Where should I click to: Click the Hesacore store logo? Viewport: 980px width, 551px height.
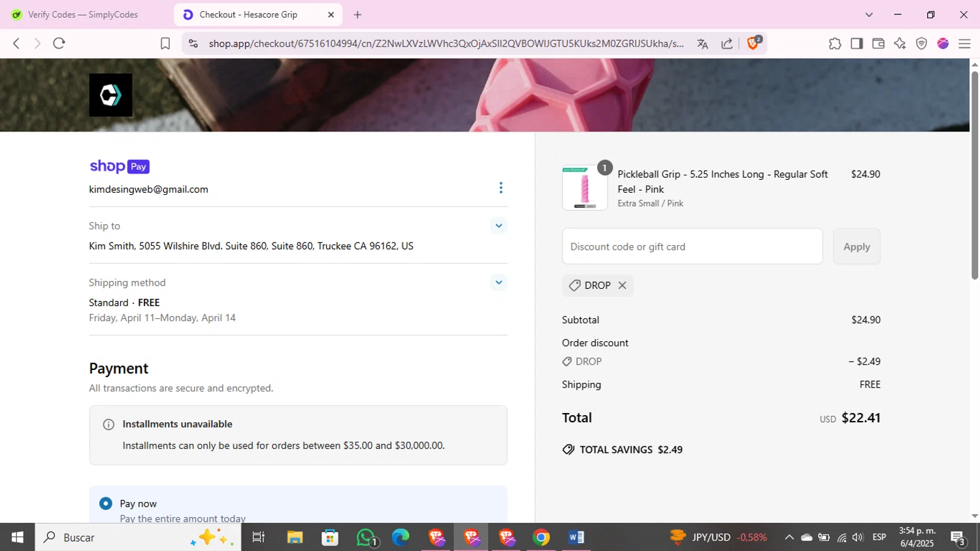pos(110,95)
